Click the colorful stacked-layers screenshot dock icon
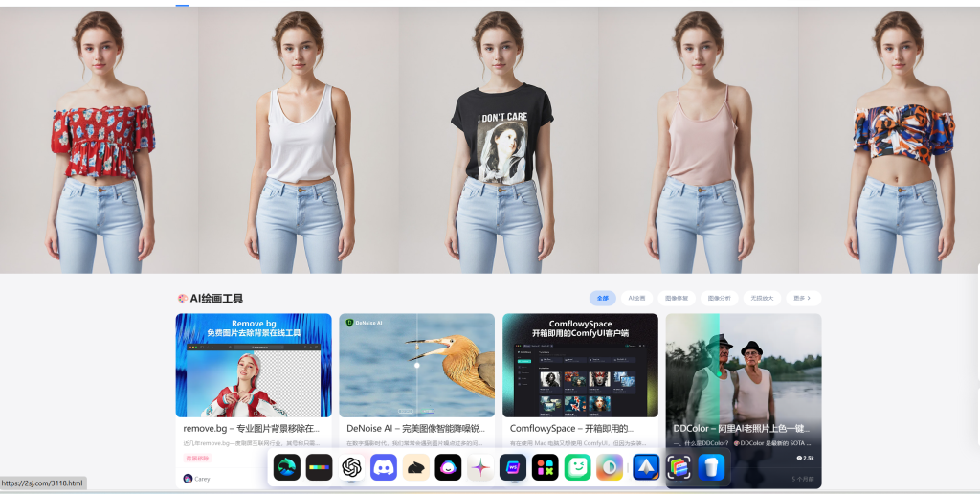Image resolution: width=980 pixels, height=494 pixels. 679,467
